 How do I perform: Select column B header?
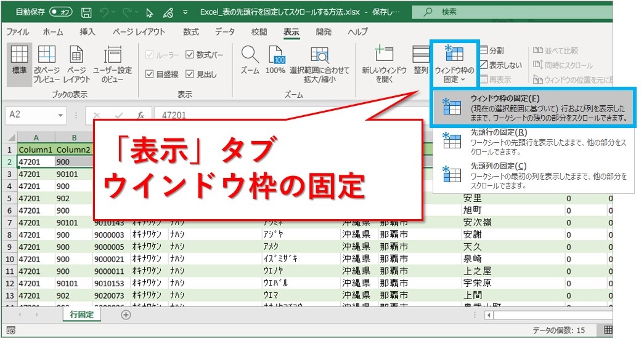(74, 138)
